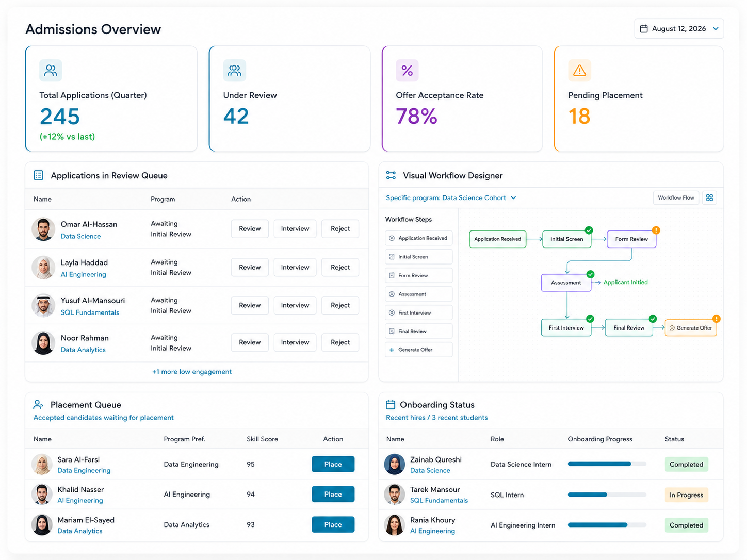
Task: Click the Visual Workflow Designer header icon
Action: pyautogui.click(x=391, y=175)
